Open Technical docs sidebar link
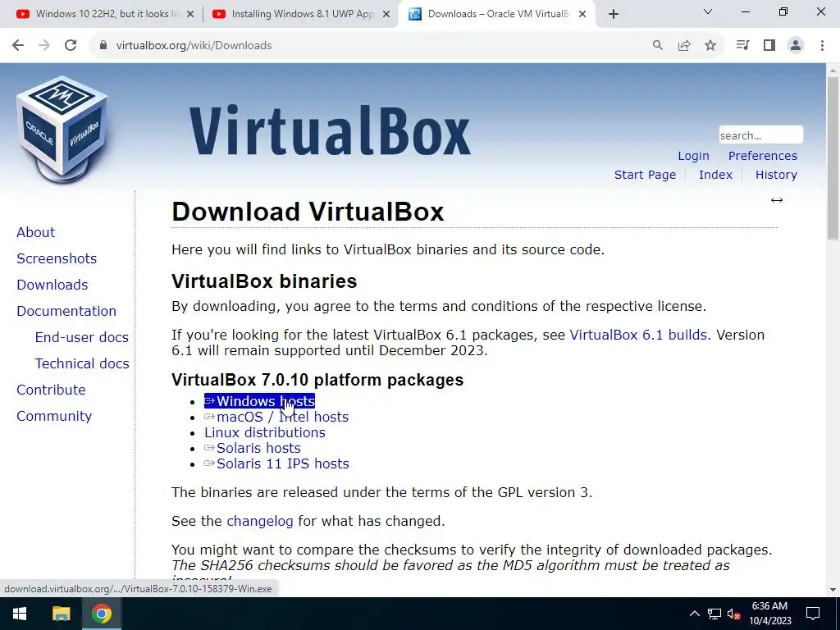The height and width of the screenshot is (630, 840). click(82, 363)
